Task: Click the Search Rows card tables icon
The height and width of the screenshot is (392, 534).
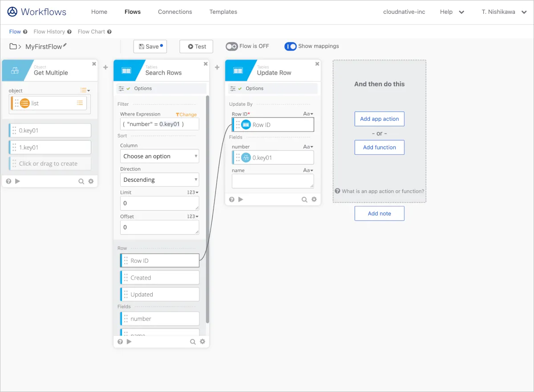Action: point(126,70)
